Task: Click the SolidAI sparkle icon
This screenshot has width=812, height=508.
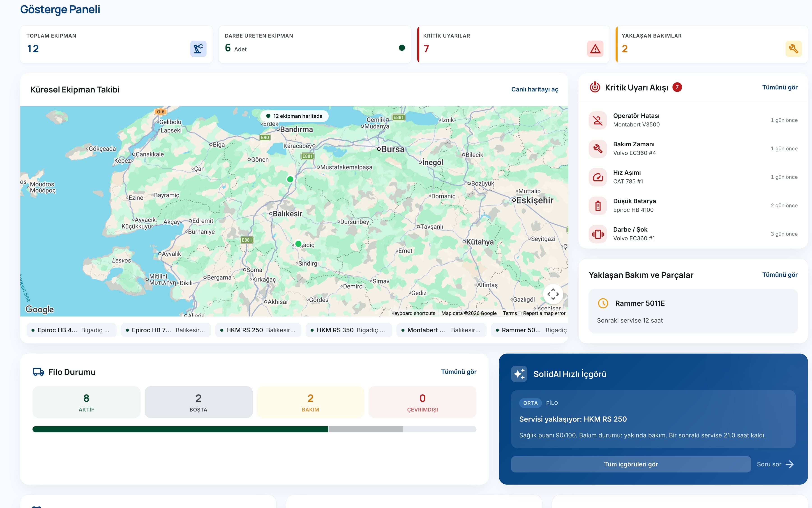Action: pos(519,374)
